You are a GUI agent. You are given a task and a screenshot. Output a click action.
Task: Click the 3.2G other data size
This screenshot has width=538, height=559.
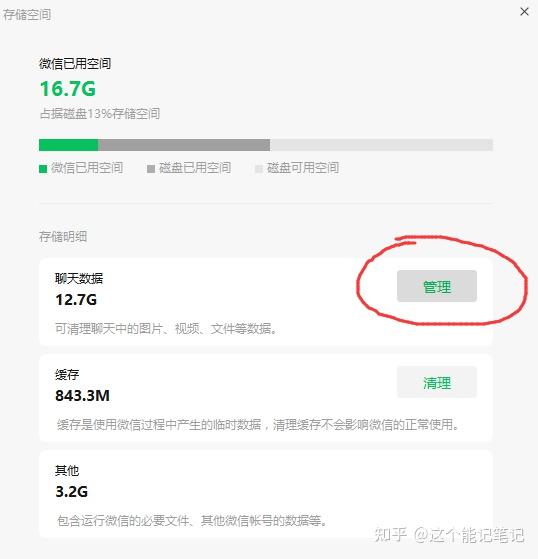(71, 492)
